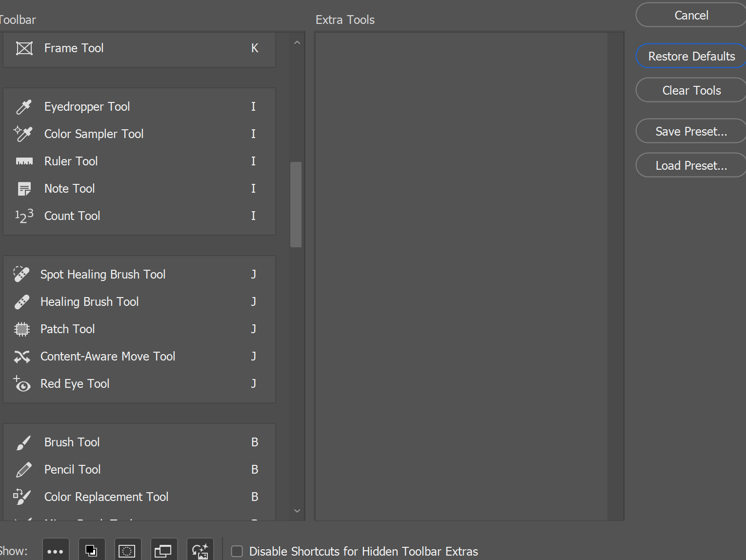Toggle the Quick Mask mode visibility icon

tap(127, 551)
